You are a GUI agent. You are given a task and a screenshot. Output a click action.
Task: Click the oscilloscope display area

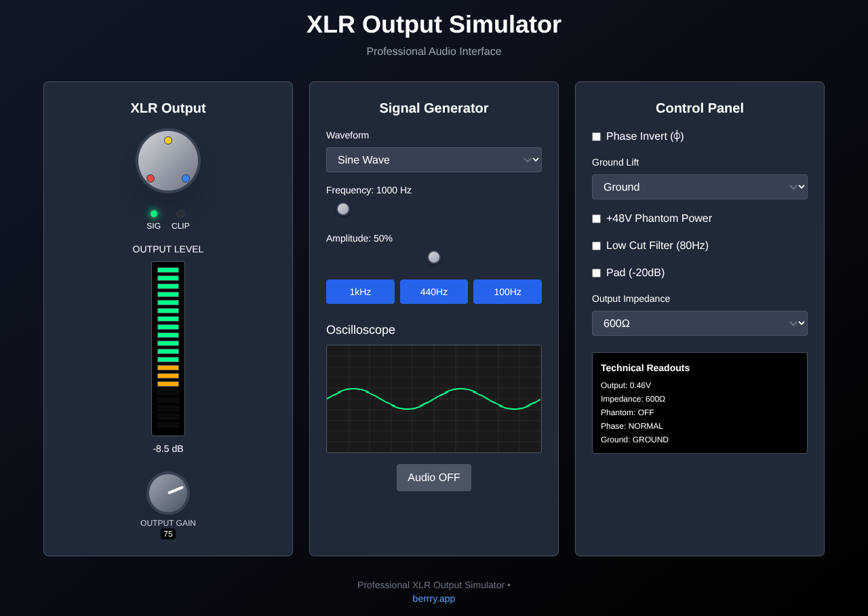(x=434, y=398)
